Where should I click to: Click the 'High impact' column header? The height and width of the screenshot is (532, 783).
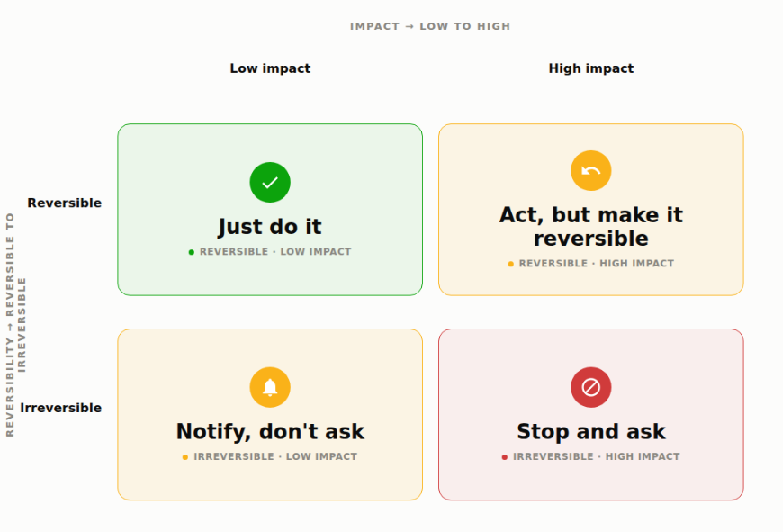click(x=591, y=68)
